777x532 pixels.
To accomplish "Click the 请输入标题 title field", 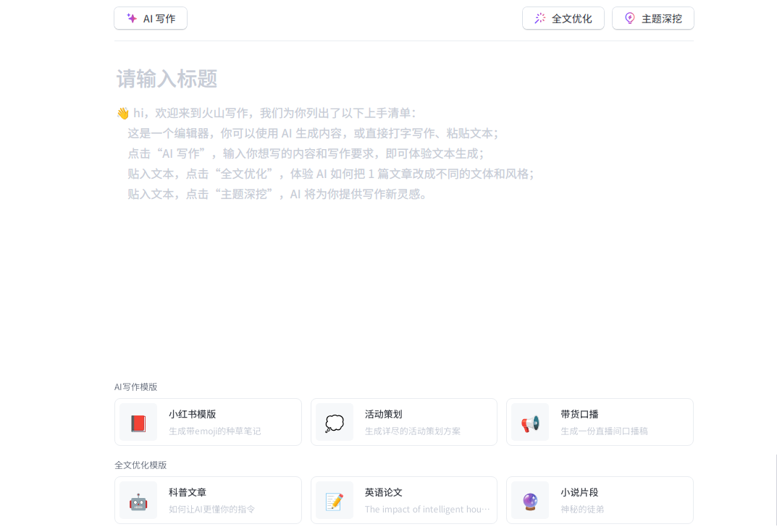I will pyautogui.click(x=167, y=79).
